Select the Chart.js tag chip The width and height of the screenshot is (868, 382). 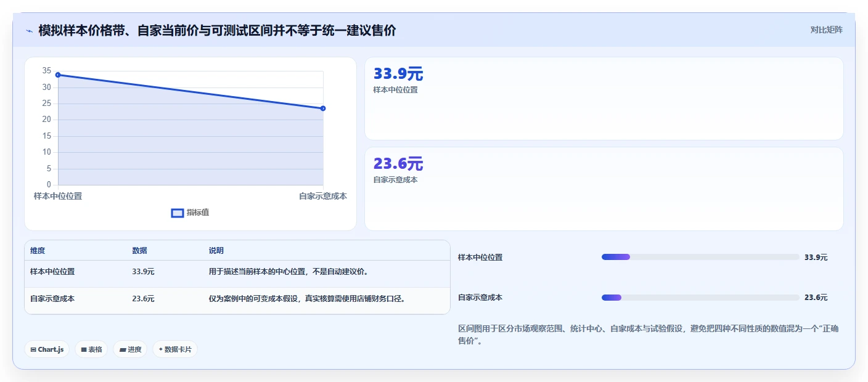47,349
